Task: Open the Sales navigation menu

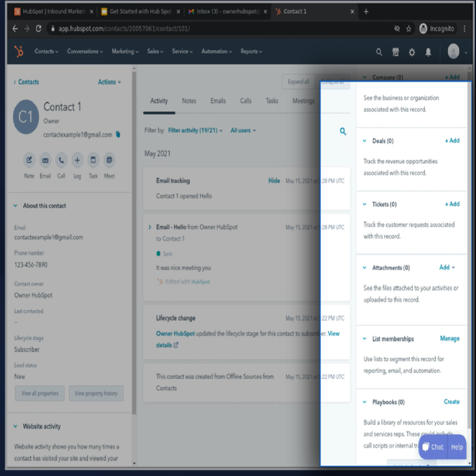Action: (155, 52)
